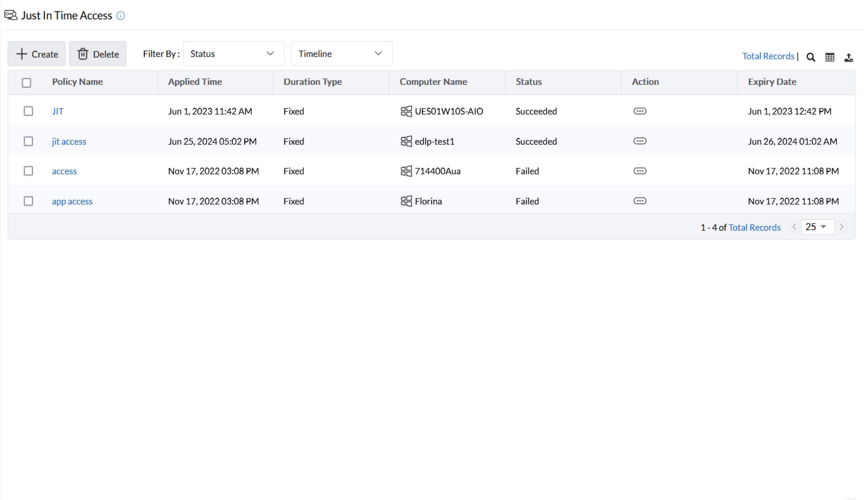Check the row for access policy
Screen dimensions: 868x500
coord(28,171)
